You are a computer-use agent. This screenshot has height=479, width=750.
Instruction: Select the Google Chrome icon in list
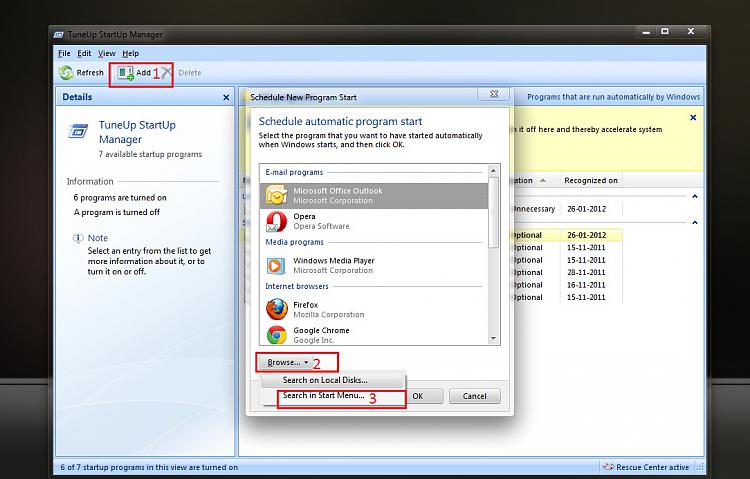pos(277,335)
